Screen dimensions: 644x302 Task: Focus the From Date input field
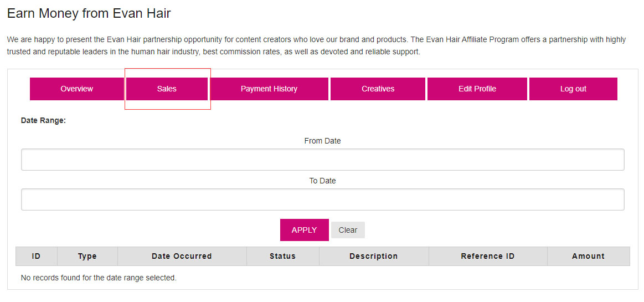[323, 160]
